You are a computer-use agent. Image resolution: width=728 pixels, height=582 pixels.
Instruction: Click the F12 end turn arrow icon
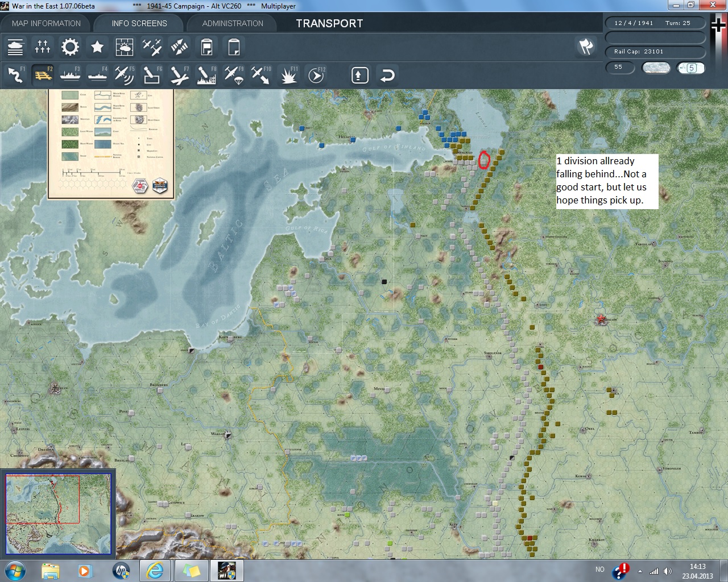(x=316, y=75)
